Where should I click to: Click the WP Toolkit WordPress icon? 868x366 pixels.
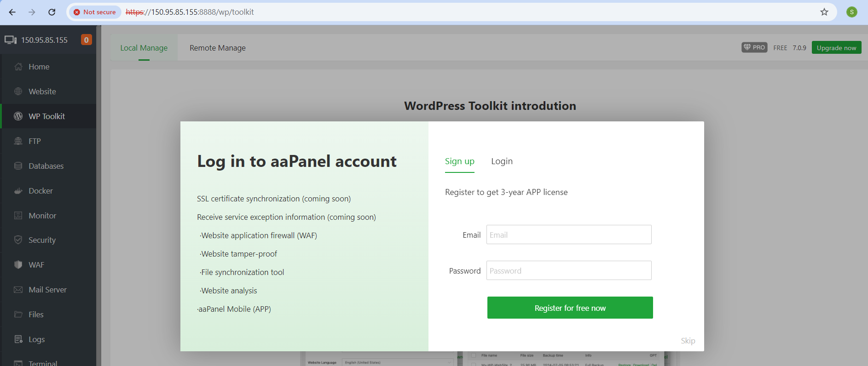coord(18,116)
